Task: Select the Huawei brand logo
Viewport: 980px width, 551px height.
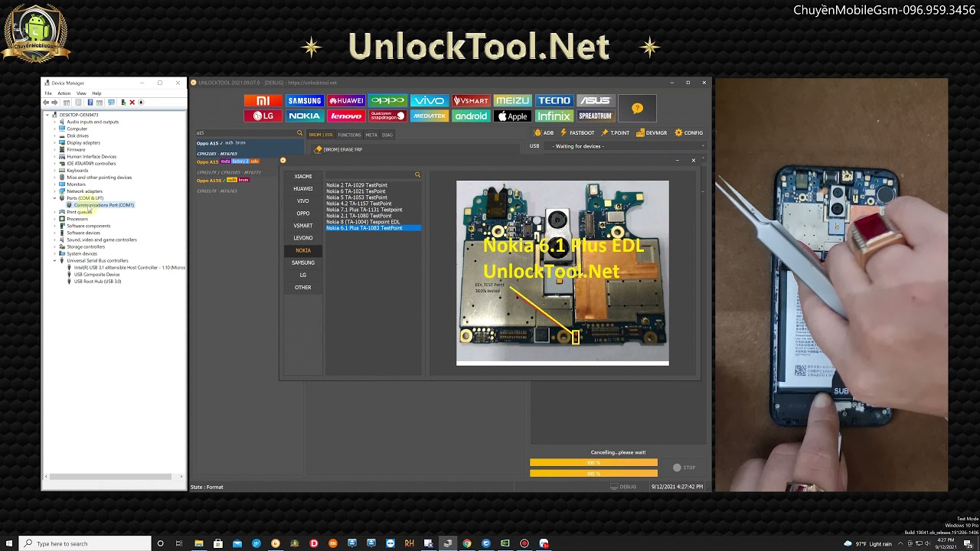Action: tap(346, 101)
